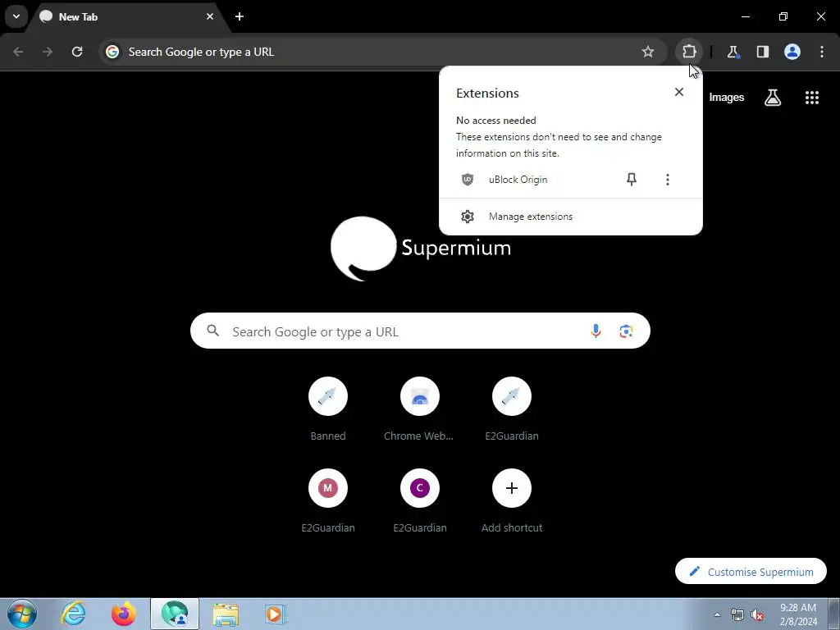Open the browser three-dot main menu
This screenshot has width=840, height=630.
pyautogui.click(x=822, y=52)
